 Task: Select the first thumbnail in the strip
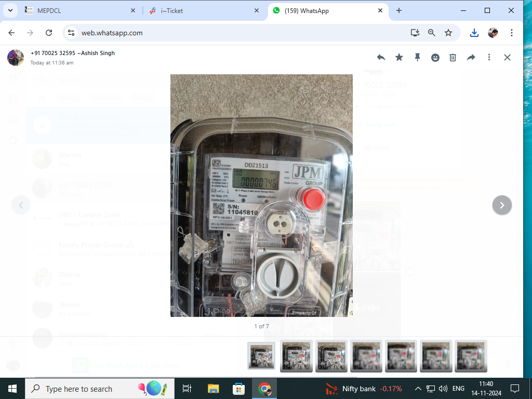tap(261, 356)
